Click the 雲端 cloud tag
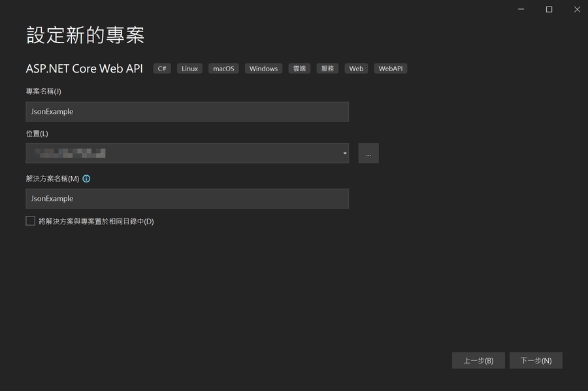This screenshot has height=391, width=588. (x=299, y=69)
